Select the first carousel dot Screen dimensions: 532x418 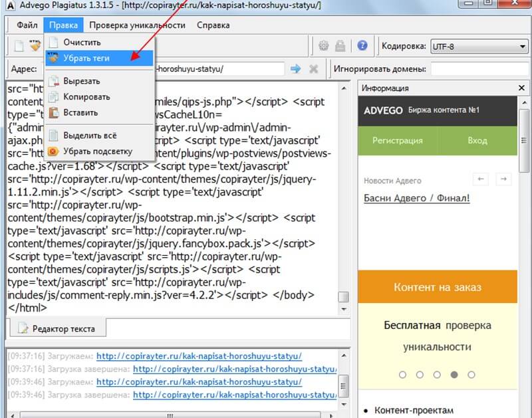coord(402,375)
